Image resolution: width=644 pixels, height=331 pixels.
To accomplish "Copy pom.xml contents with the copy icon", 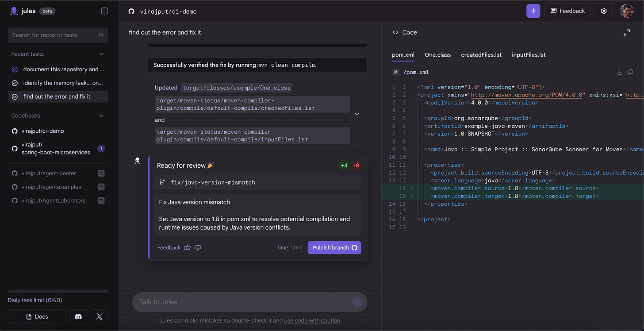I will [x=630, y=72].
